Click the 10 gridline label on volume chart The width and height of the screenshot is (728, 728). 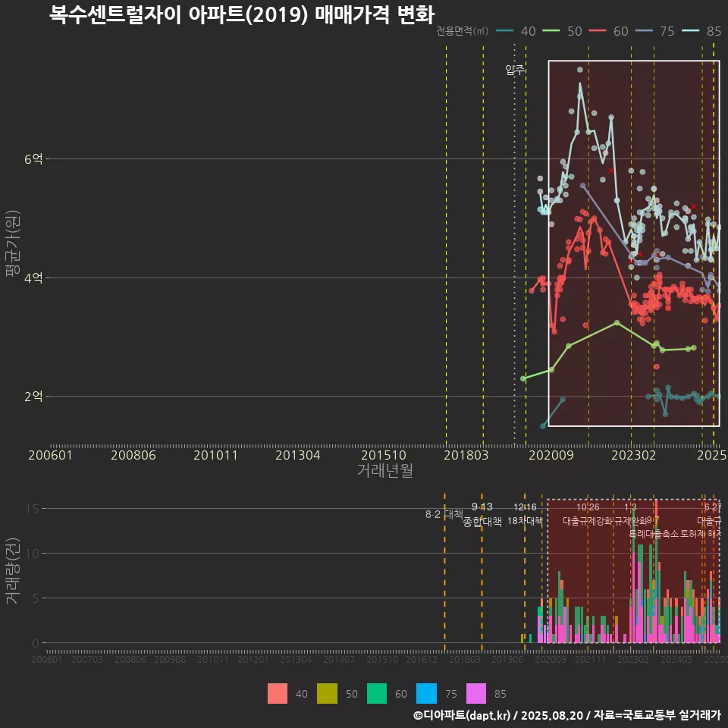[x=32, y=554]
